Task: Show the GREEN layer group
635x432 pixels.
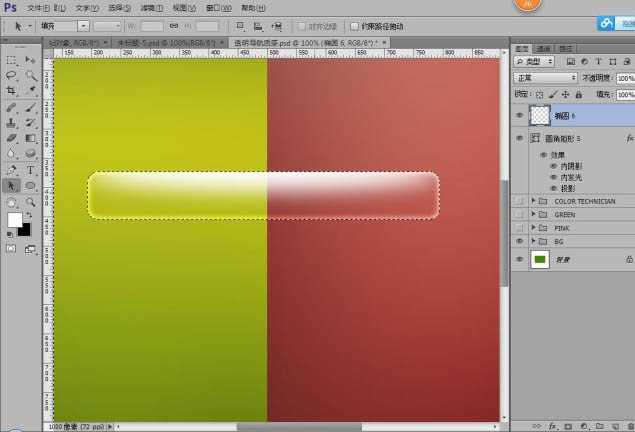Action: tap(520, 215)
